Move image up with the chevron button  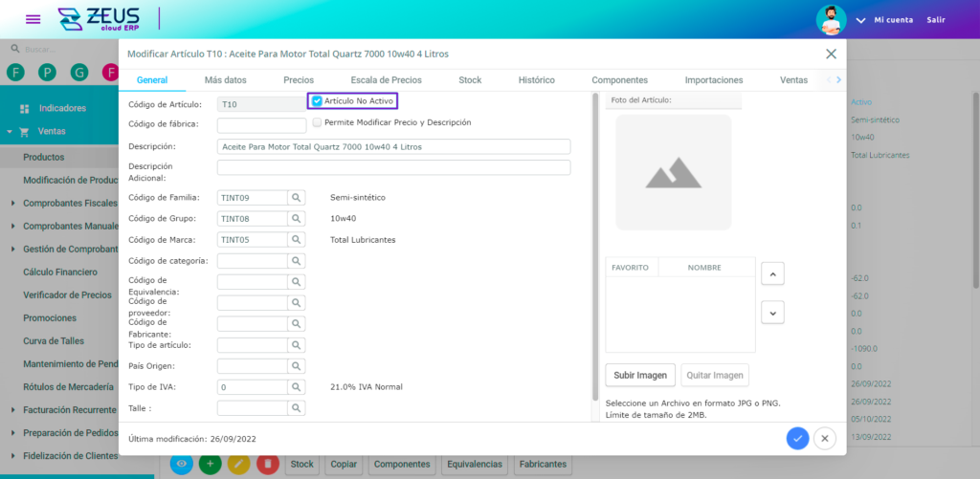point(772,273)
